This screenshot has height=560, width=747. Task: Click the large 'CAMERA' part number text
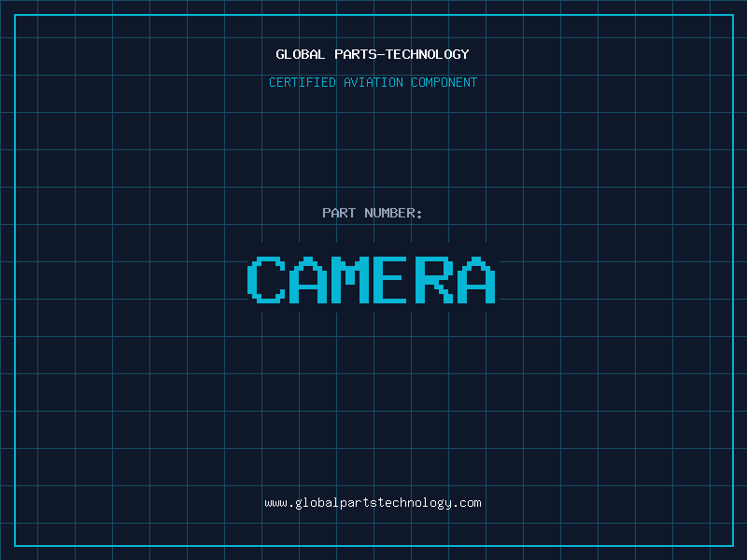pyautogui.click(x=372, y=279)
